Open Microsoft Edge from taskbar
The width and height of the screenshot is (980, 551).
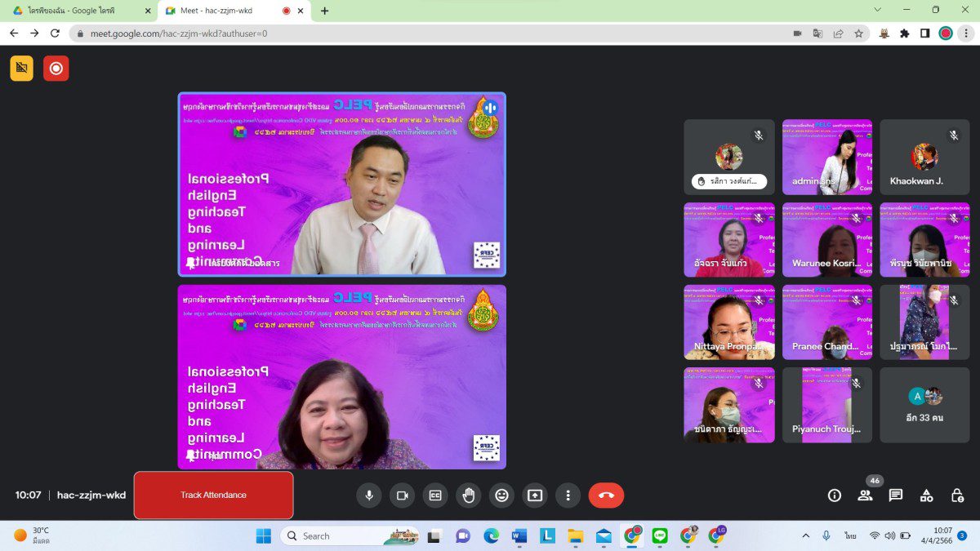point(491,535)
